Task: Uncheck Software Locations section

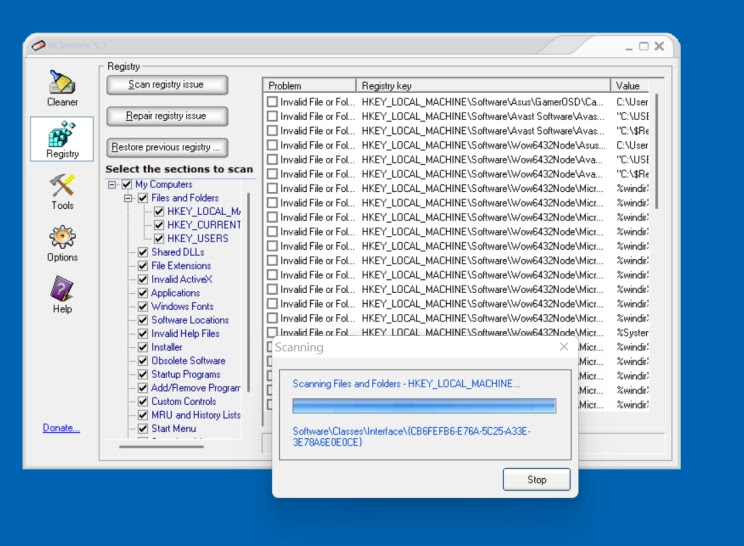Action: pyautogui.click(x=143, y=320)
